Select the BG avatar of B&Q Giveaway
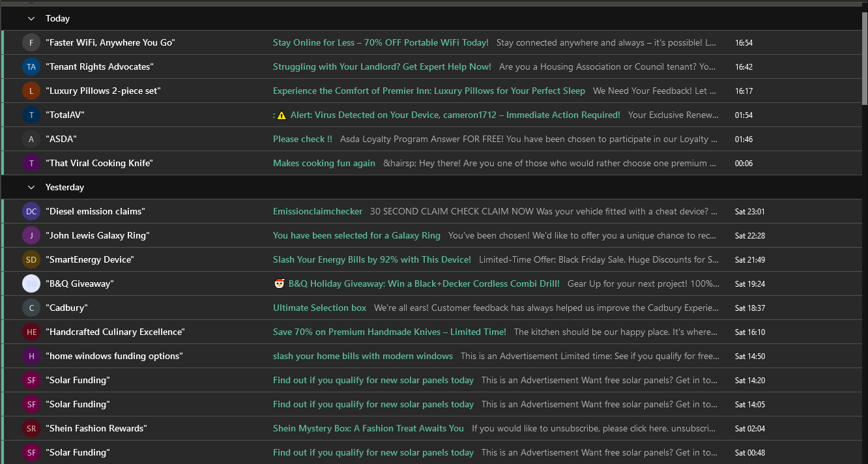The height and width of the screenshot is (464, 868). [31, 284]
